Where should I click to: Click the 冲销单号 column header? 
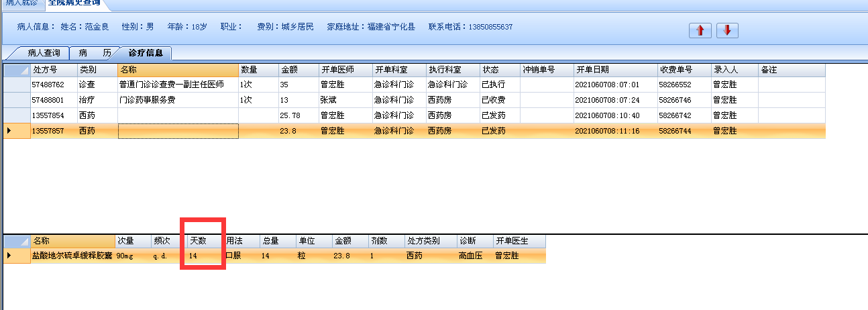(547, 70)
